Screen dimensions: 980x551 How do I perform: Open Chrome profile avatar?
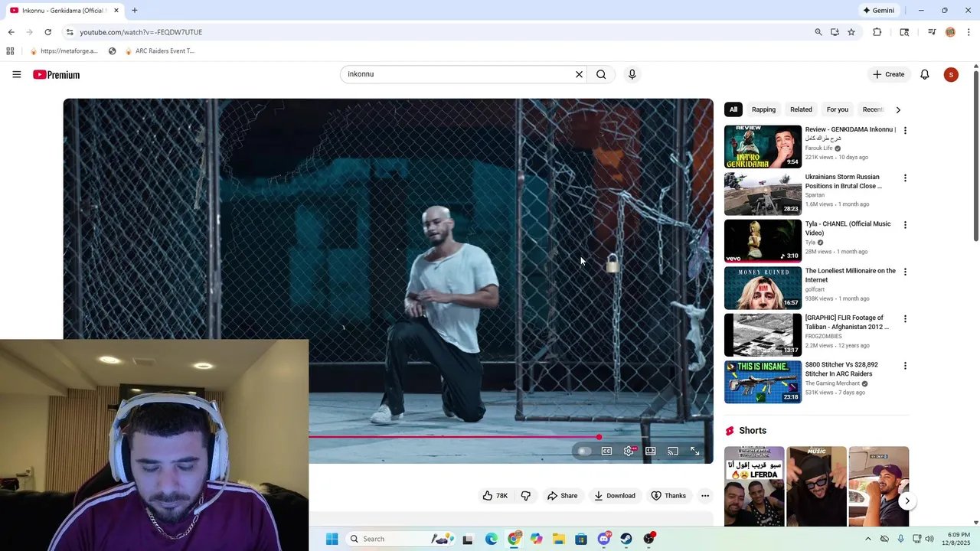[950, 32]
